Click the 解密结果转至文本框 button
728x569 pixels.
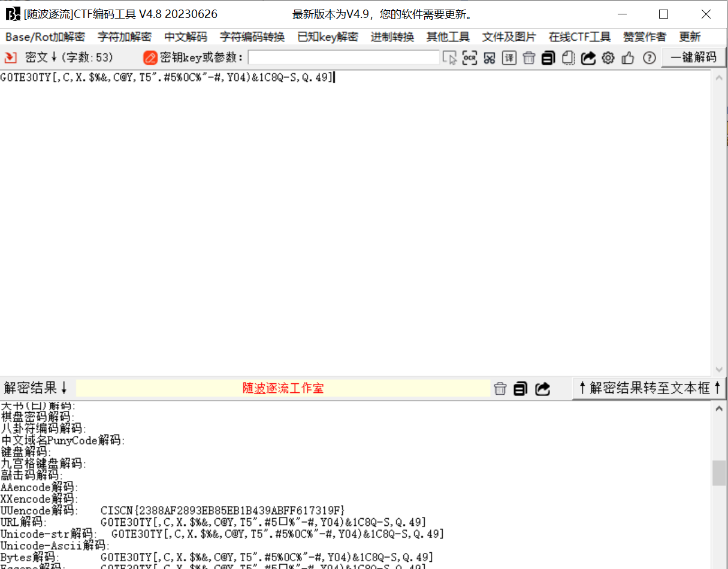click(650, 388)
